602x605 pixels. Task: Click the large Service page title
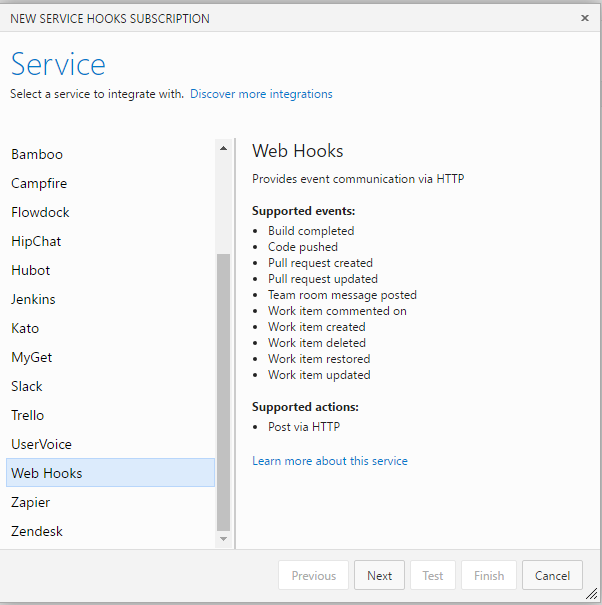pos(58,64)
